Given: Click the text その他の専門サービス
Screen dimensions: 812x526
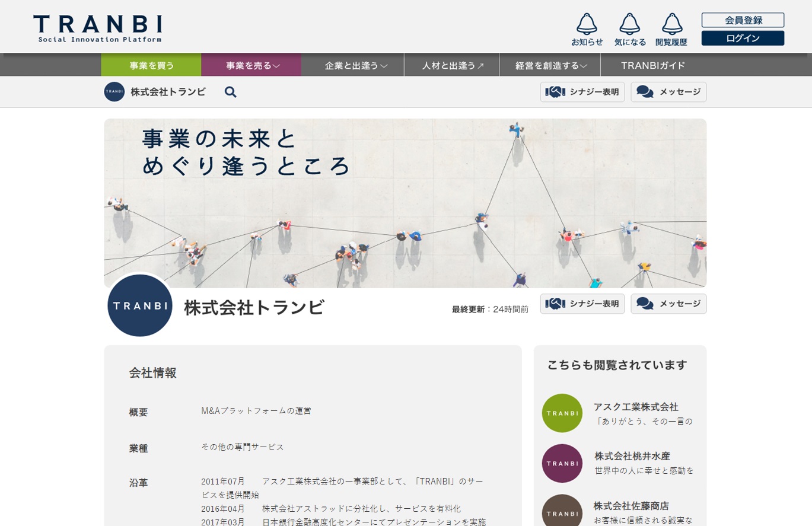Looking at the screenshot, I should [243, 447].
